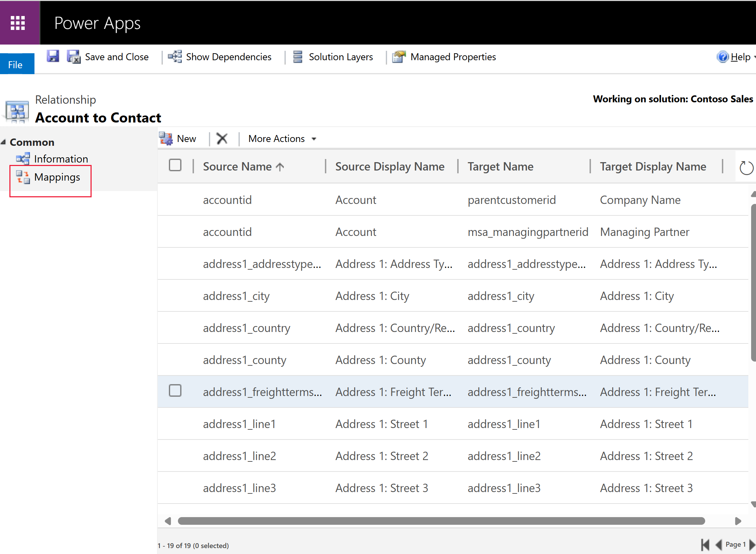Navigate to next page using arrow
The image size is (756, 554).
tap(752, 541)
